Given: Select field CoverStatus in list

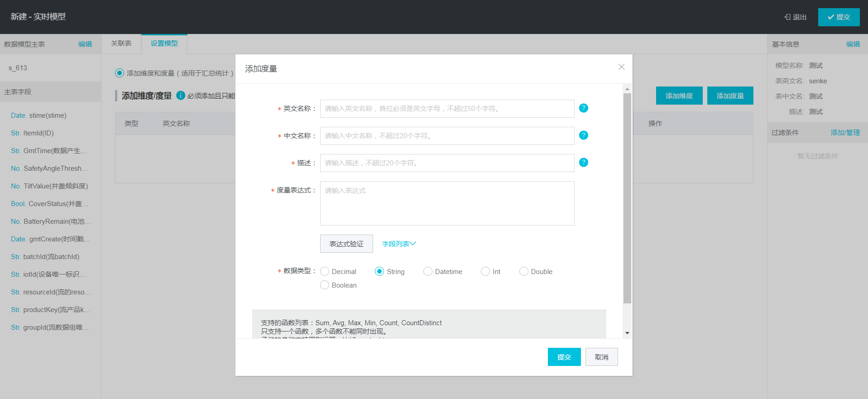Looking at the screenshot, I should 50,204.
